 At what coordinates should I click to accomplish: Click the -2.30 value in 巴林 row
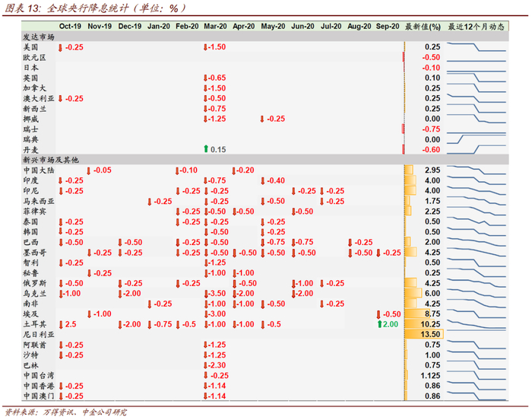click(x=215, y=365)
